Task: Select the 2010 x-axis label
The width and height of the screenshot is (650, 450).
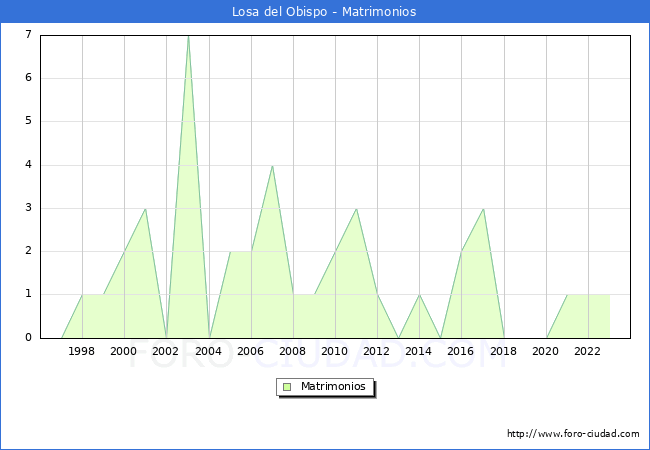Action: coord(335,351)
